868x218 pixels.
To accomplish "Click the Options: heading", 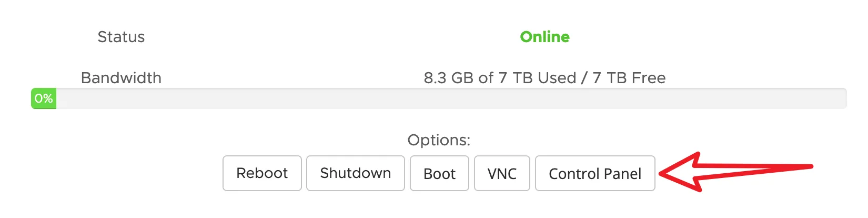I will click(x=439, y=140).
